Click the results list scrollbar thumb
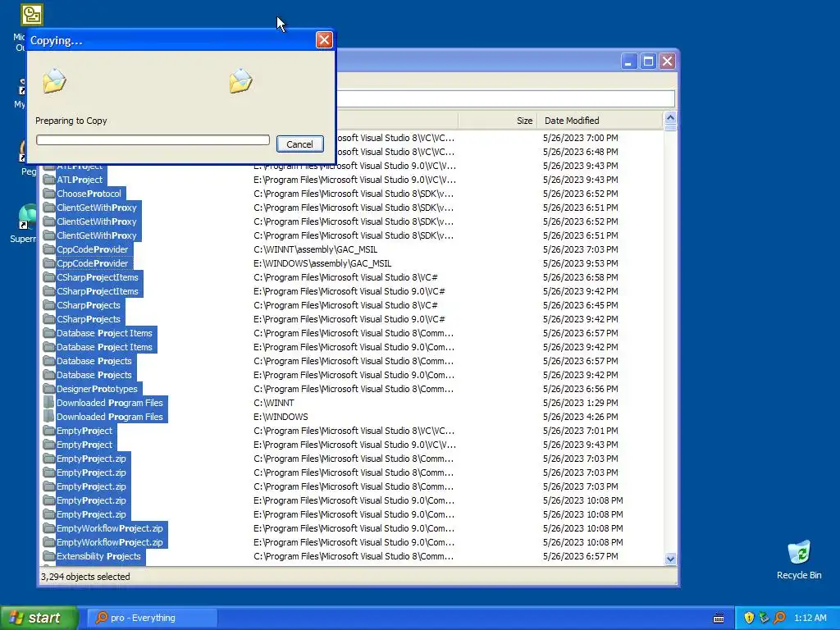 pyautogui.click(x=670, y=127)
